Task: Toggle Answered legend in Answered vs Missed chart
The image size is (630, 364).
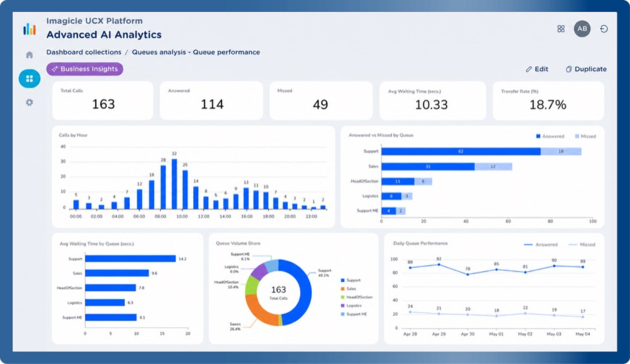Action: click(550, 136)
